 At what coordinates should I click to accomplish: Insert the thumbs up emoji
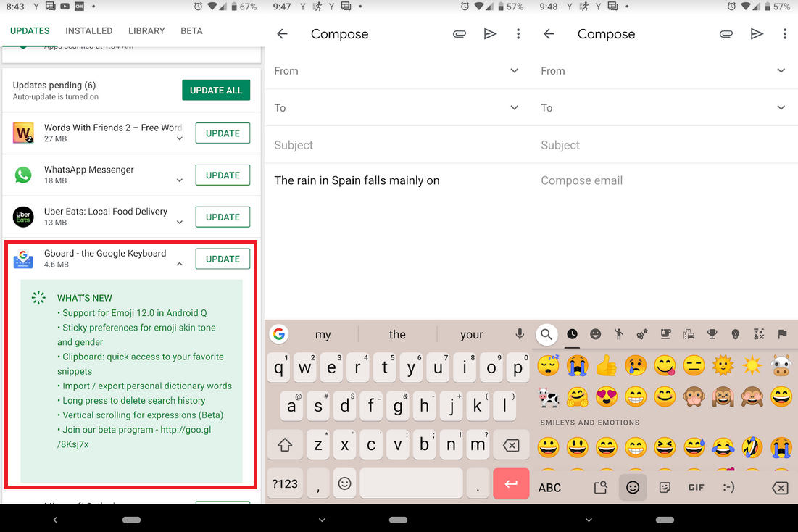607,366
